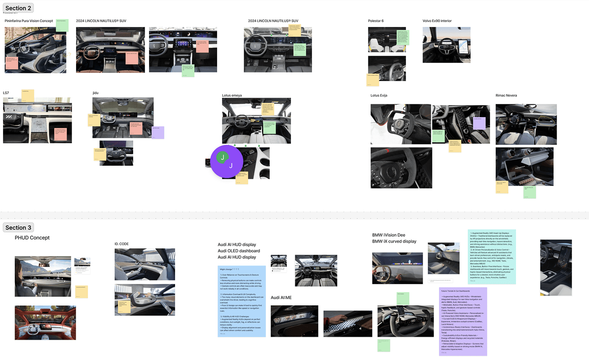Open the Pininfarina interior image
Screen dimensions: 589x364
click(x=35, y=50)
